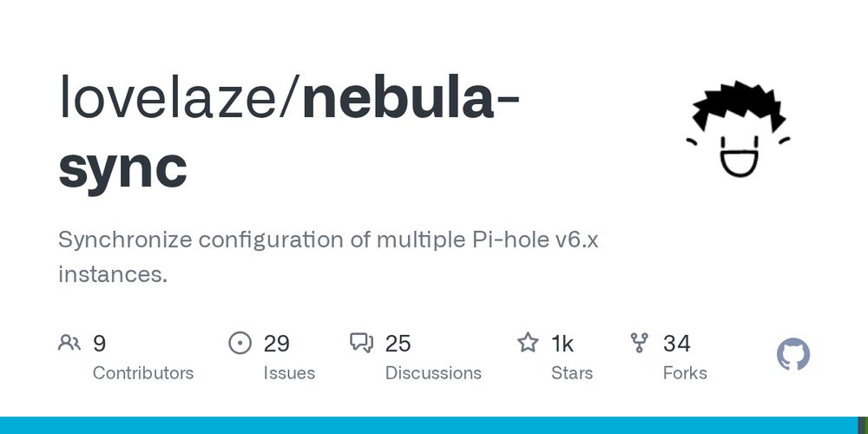
Task: Click the issue count number 29
Action: [276, 344]
